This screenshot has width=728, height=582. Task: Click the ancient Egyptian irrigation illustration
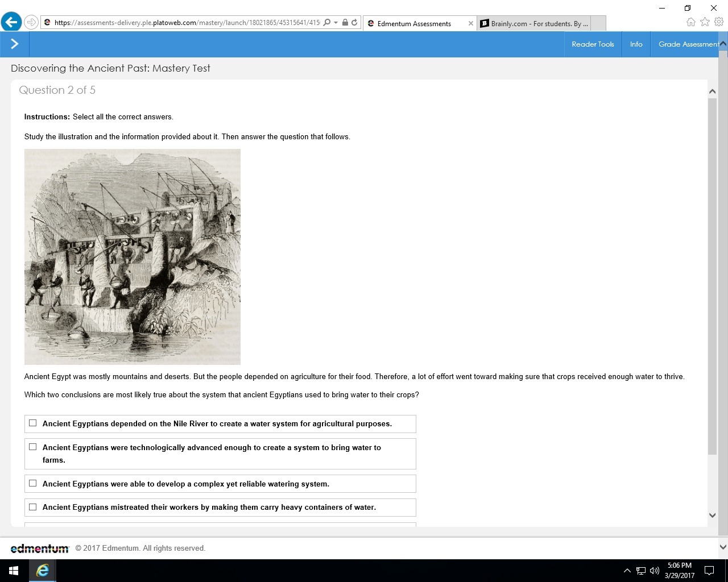coord(133,257)
